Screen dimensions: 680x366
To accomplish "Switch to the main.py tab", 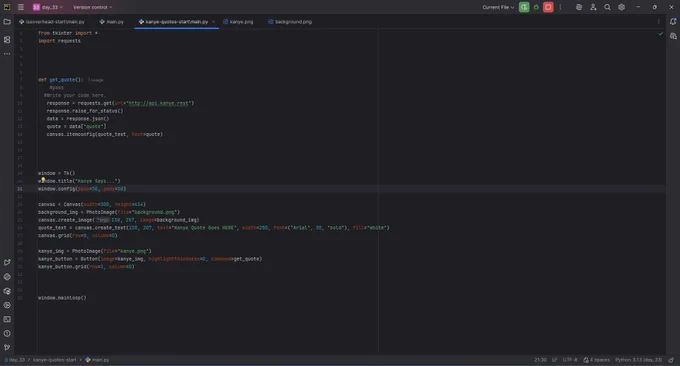I will tap(111, 22).
